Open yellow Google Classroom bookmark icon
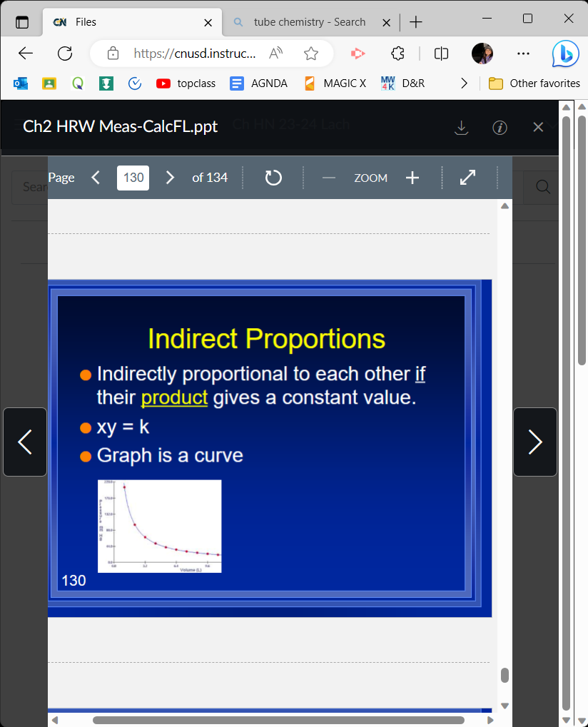Screen dimensions: 588x727 (49, 83)
